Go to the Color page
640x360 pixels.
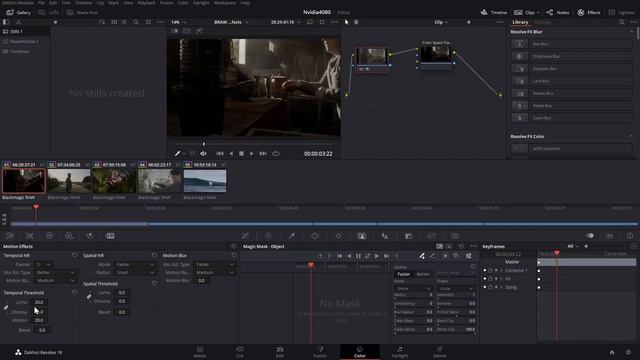tap(360, 352)
